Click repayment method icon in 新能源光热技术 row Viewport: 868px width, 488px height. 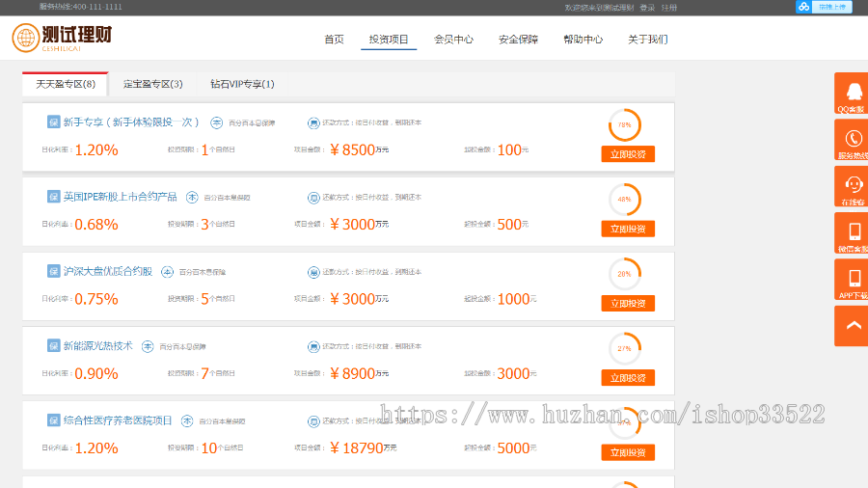(x=313, y=347)
